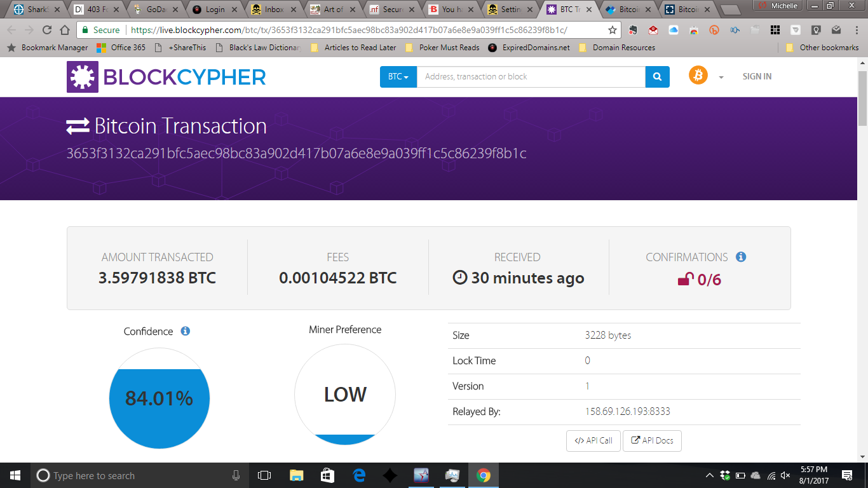Image resolution: width=868 pixels, height=488 pixels.
Task: Click the taskbar clock showing 5:57 PM
Action: (813, 475)
